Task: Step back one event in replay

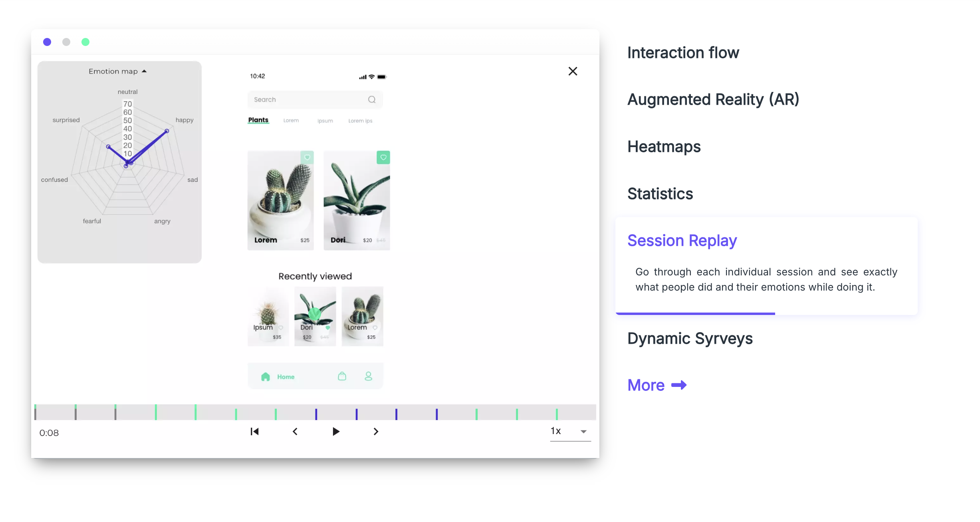Action: coord(295,432)
